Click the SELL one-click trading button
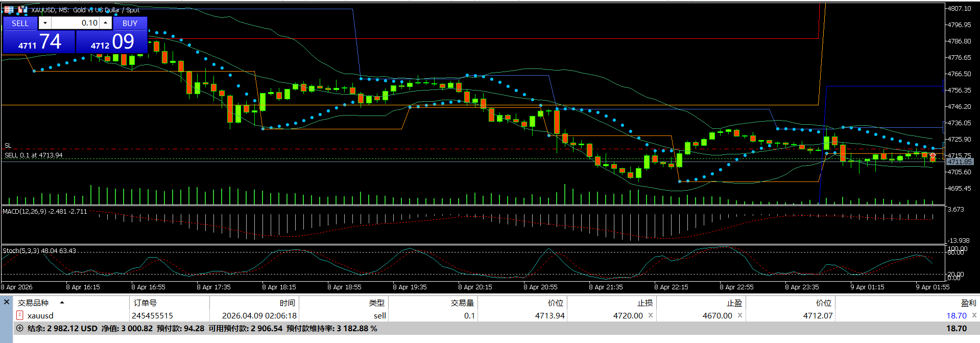This screenshot has height=343, width=980. 20,23
